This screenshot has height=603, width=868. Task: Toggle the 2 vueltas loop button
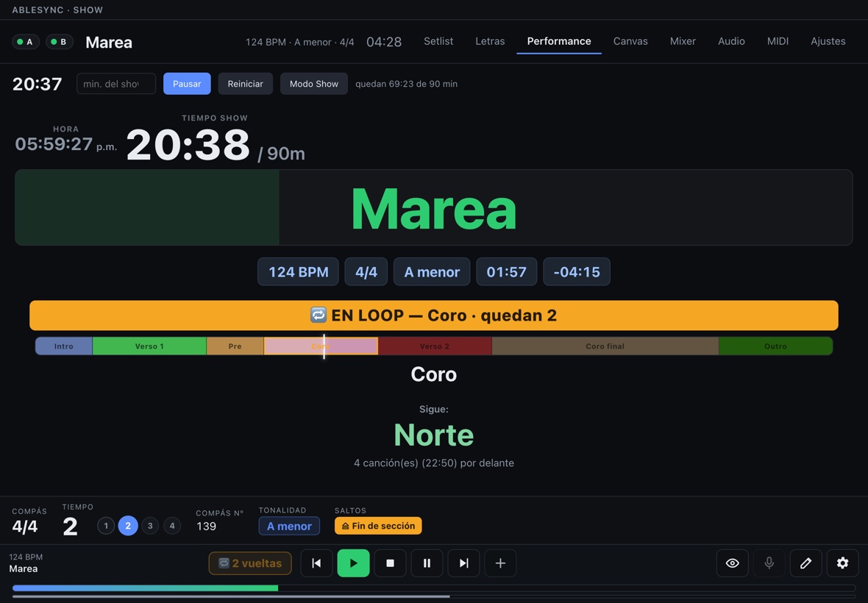pyautogui.click(x=250, y=563)
